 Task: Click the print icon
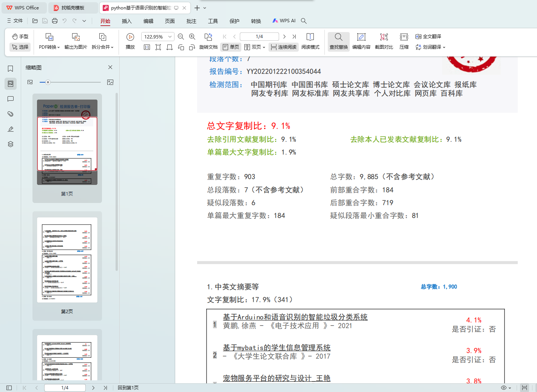click(55, 21)
